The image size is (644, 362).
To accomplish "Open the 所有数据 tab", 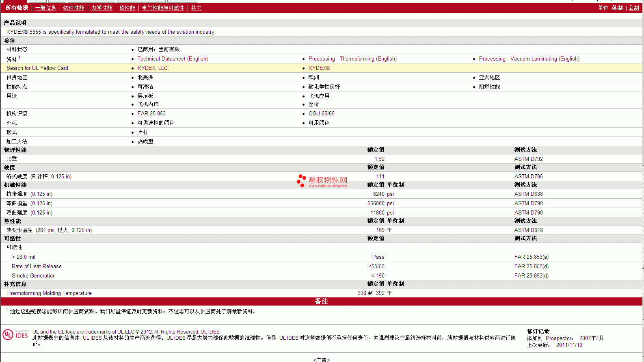I will tap(17, 8).
